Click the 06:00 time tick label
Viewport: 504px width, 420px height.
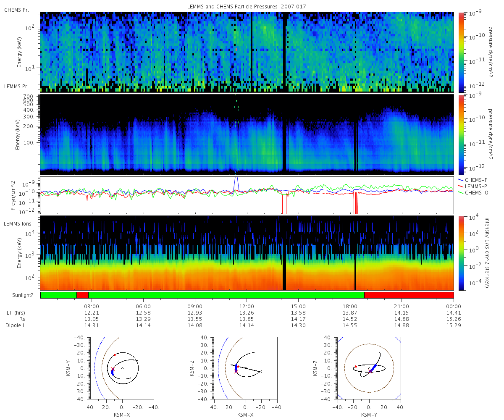coord(144,306)
